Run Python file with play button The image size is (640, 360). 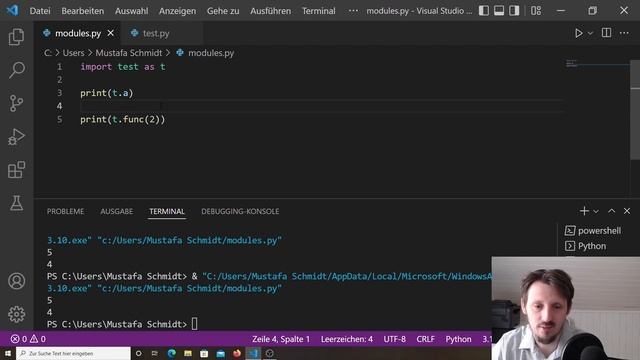pyautogui.click(x=578, y=33)
